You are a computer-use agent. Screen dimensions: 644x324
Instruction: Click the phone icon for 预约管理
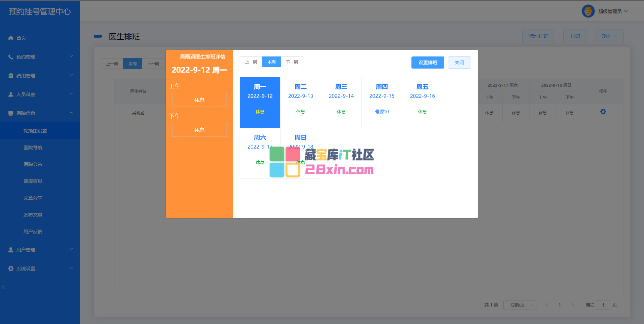(x=11, y=57)
